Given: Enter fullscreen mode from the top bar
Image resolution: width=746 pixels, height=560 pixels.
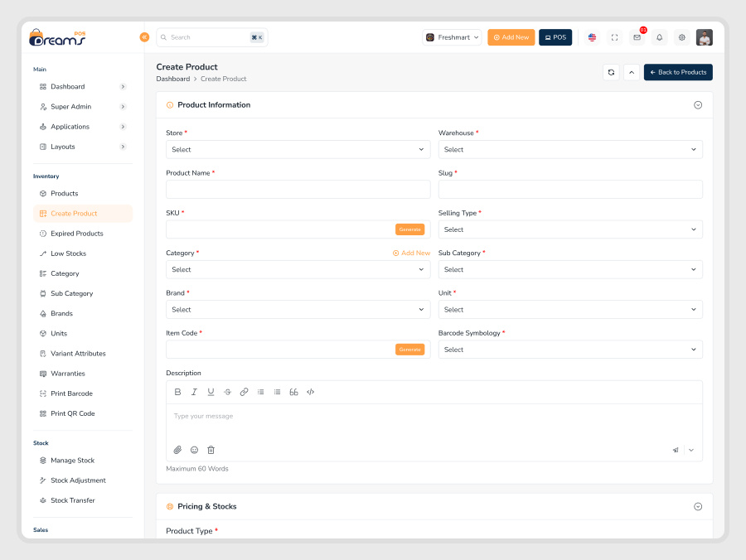Looking at the screenshot, I should [614, 37].
